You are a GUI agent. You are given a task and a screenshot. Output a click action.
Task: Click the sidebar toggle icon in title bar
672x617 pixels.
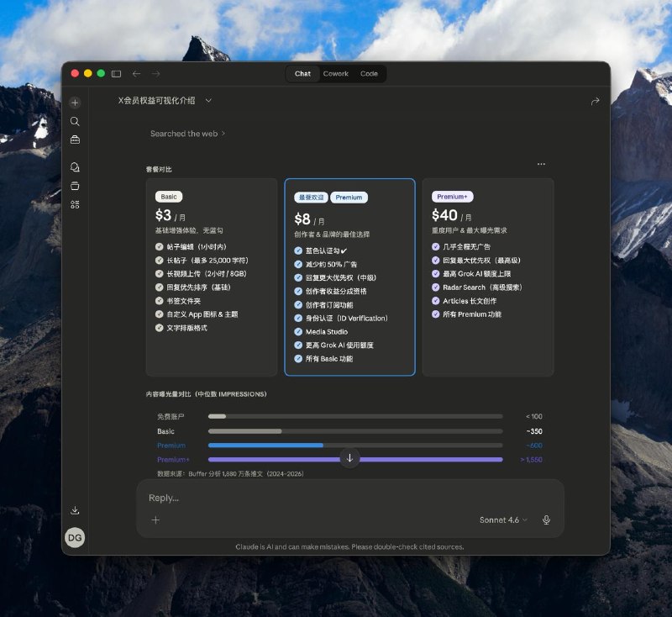(x=116, y=74)
